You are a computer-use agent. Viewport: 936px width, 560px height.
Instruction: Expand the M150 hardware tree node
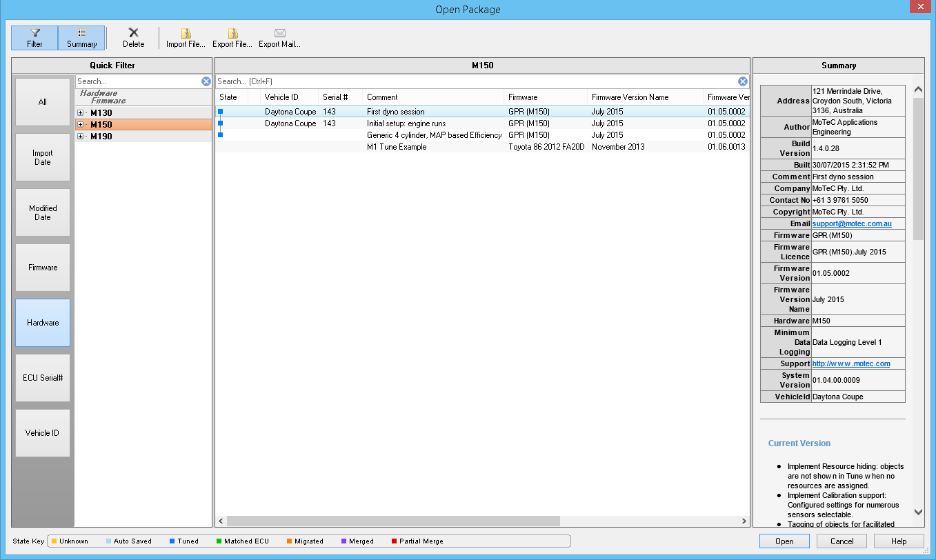click(81, 125)
